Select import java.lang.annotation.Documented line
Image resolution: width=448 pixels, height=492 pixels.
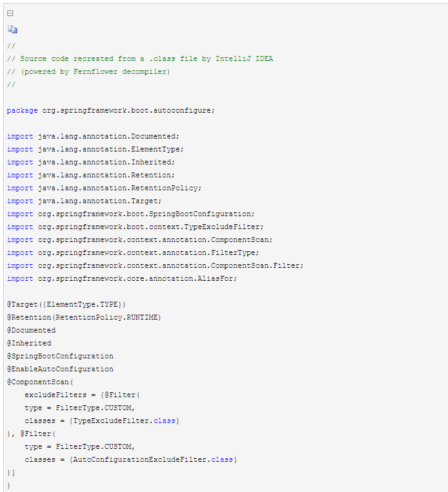point(93,137)
